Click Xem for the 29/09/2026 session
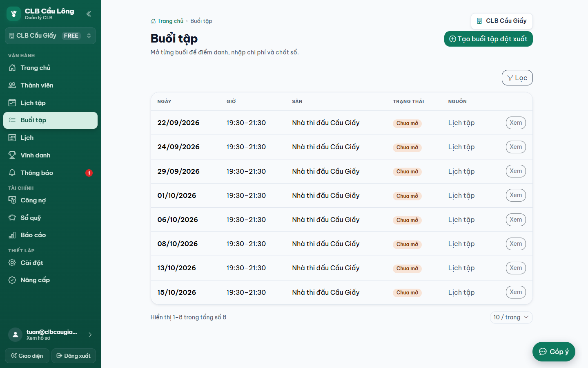The image size is (588, 368). point(516,171)
